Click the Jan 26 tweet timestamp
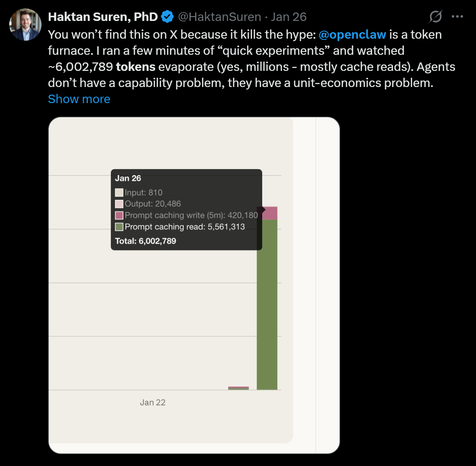This screenshot has height=466, width=476. pos(288,17)
